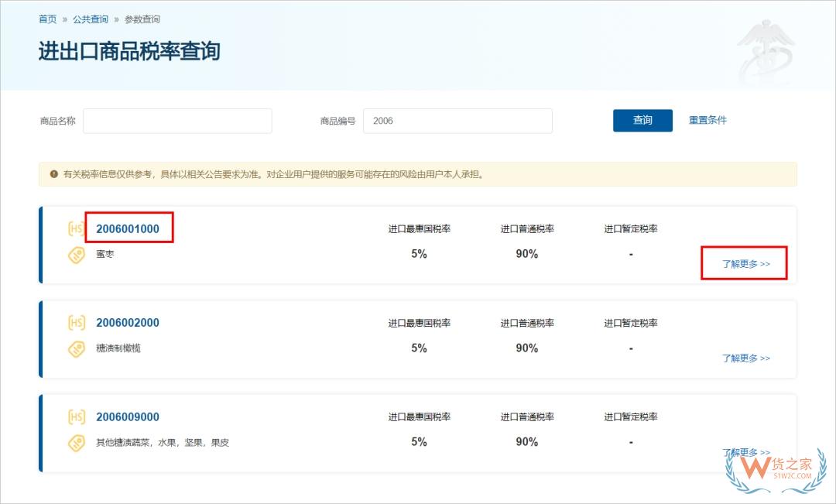The width and height of the screenshot is (836, 504).
Task: Click 重置条件 to reset filters
Action: pos(708,120)
